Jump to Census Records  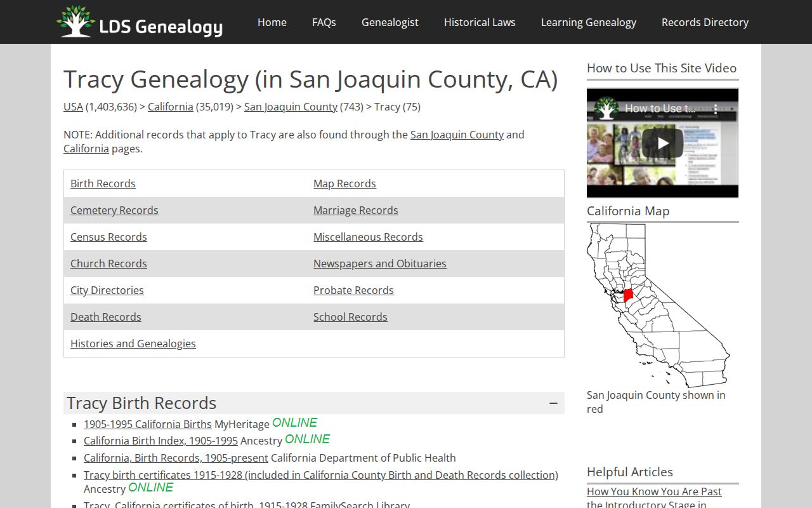(x=108, y=237)
